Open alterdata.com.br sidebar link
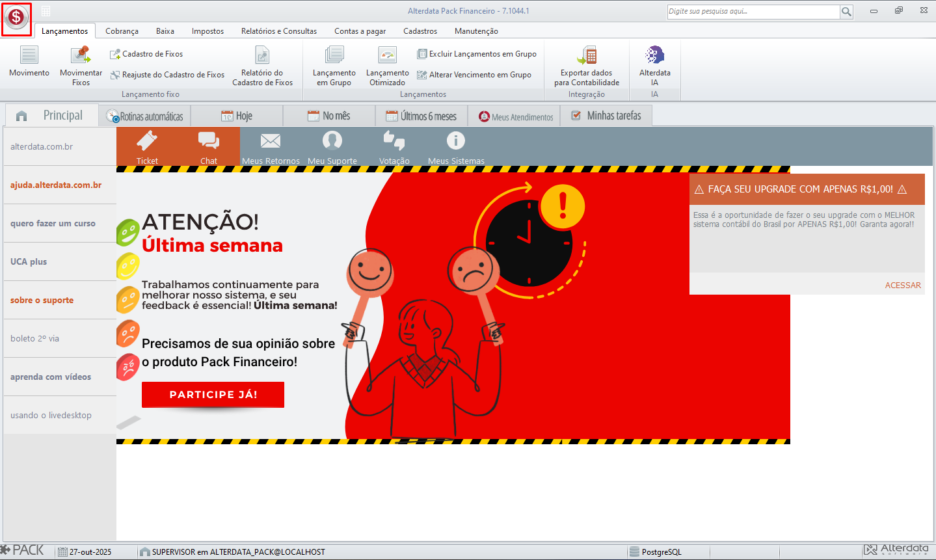The height and width of the screenshot is (560, 936). pos(60,147)
